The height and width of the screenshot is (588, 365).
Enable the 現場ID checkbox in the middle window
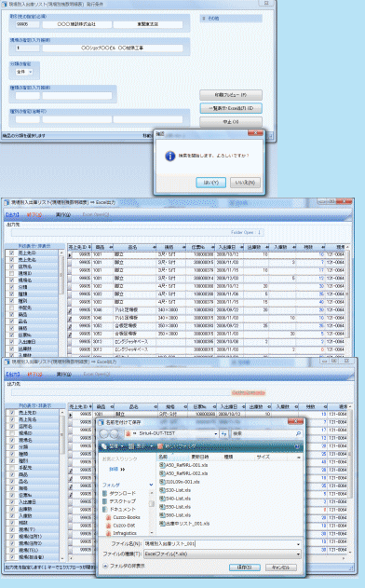(x=12, y=273)
